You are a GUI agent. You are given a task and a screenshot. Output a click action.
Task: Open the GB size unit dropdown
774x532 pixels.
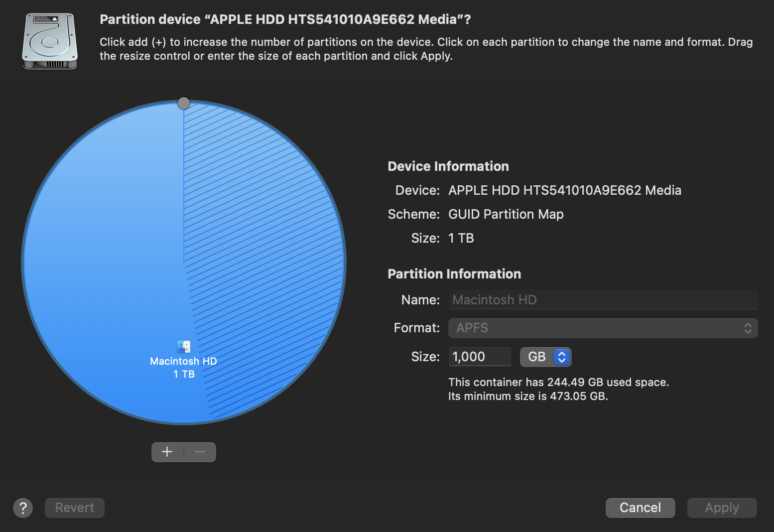point(545,357)
